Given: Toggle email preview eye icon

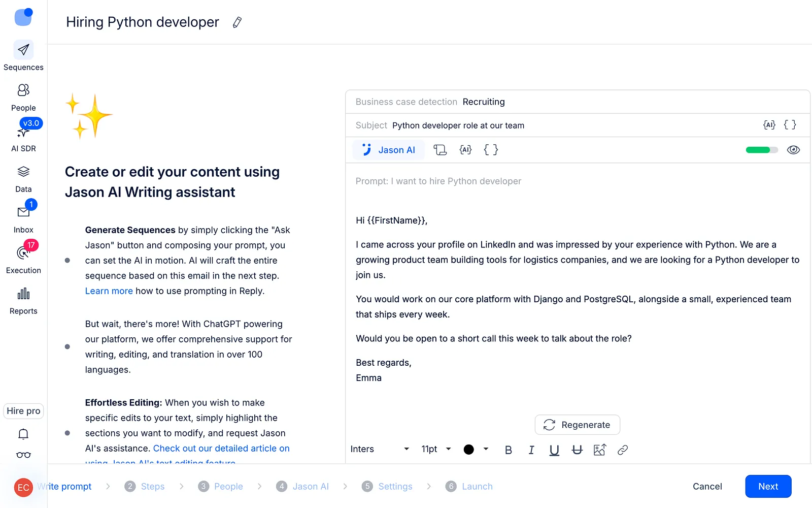Looking at the screenshot, I should pos(793,150).
